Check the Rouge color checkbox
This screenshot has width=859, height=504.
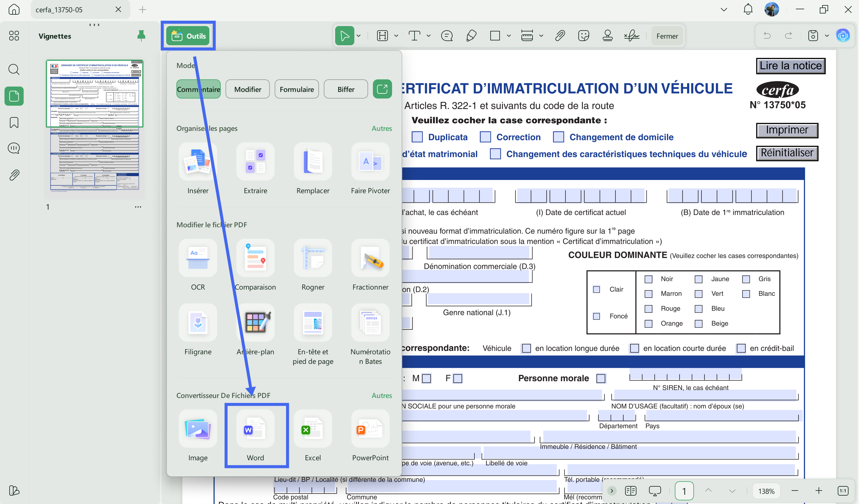click(648, 309)
